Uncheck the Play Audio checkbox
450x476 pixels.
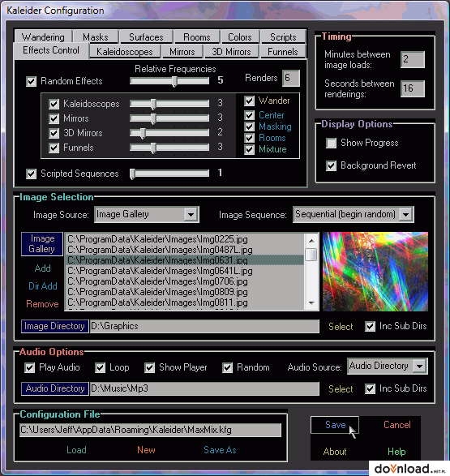click(x=29, y=367)
